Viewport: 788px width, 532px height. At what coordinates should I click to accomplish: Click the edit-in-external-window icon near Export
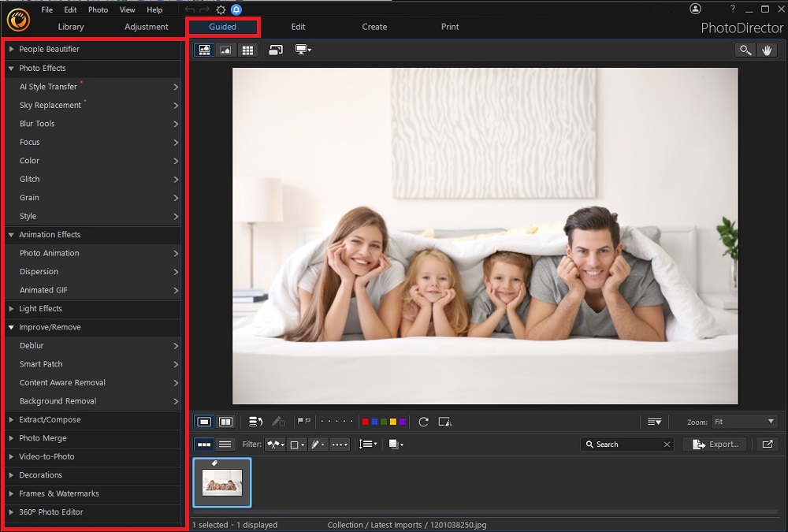pos(767,444)
